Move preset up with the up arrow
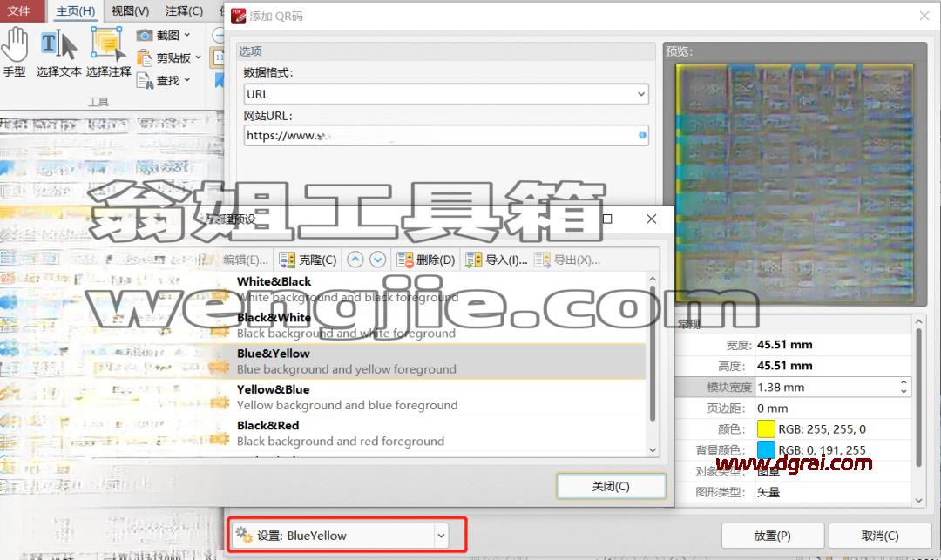This screenshot has height=560, width=941. click(x=355, y=260)
